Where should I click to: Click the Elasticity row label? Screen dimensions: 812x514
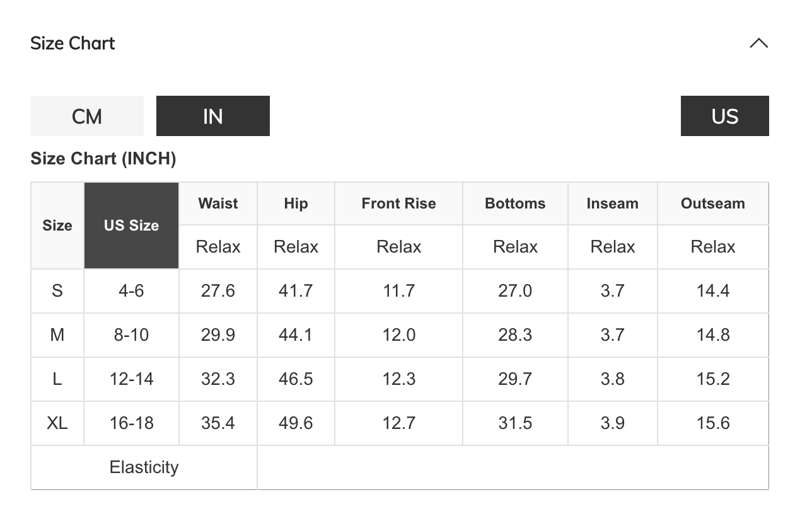pos(144,467)
